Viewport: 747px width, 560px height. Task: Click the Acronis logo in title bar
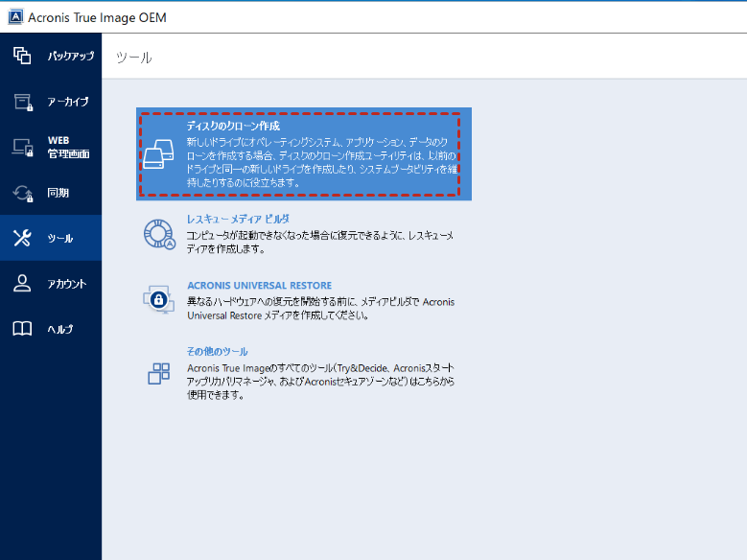point(15,16)
